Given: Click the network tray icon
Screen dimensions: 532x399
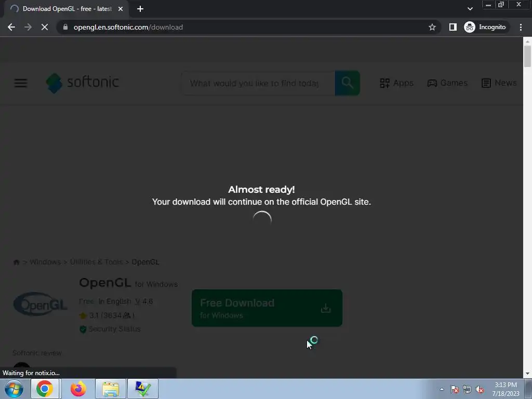Looking at the screenshot, I should point(467,389).
